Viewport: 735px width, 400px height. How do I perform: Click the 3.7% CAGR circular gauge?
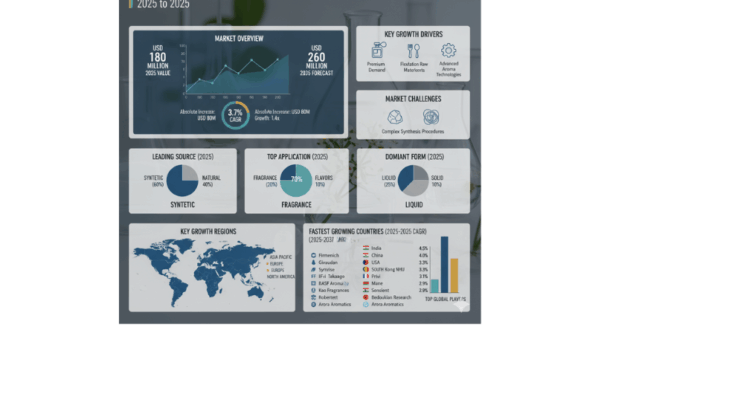tap(237, 115)
